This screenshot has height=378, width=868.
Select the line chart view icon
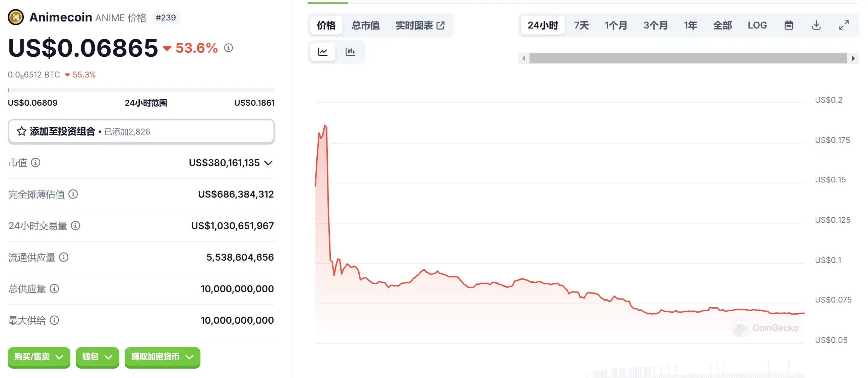click(x=322, y=52)
